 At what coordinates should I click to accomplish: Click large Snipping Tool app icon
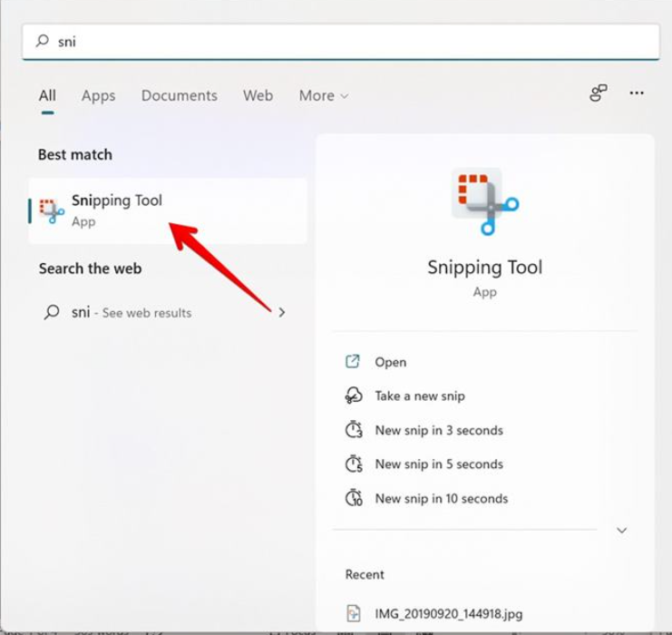pyautogui.click(x=485, y=201)
